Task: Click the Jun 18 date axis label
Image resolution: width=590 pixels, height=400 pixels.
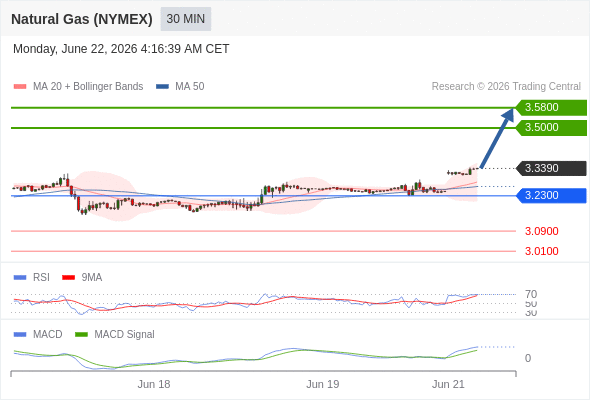Action: [x=154, y=384]
